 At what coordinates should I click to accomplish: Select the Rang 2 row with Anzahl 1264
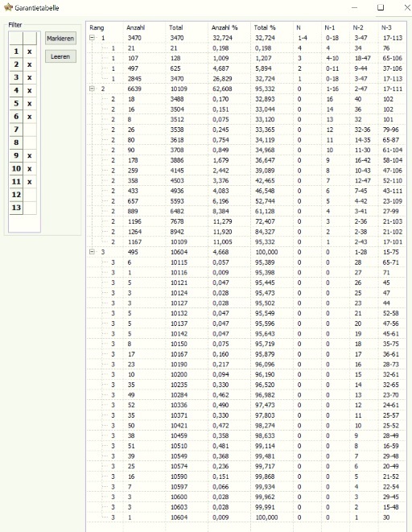pos(246,232)
